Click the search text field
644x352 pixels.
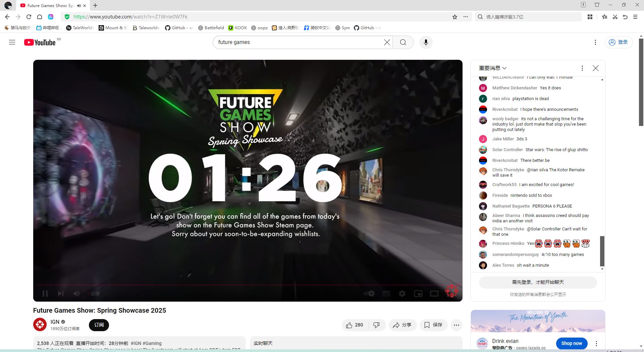coord(299,42)
